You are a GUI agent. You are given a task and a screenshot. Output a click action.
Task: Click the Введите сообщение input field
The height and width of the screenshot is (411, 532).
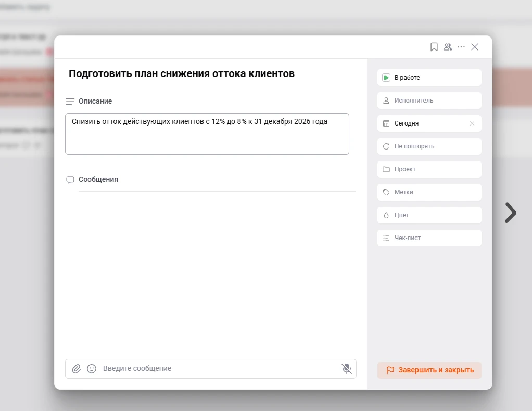pyautogui.click(x=219, y=369)
